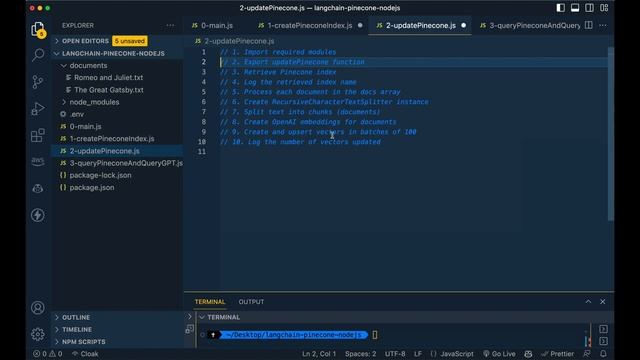Select the TERMINAL panel tab
The image size is (640, 360).
tap(210, 302)
